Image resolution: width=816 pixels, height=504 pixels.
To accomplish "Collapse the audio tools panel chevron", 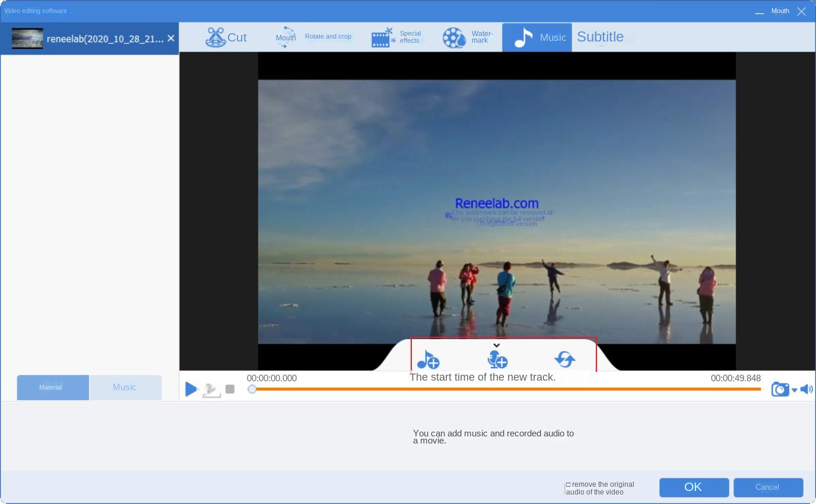I will point(497,346).
